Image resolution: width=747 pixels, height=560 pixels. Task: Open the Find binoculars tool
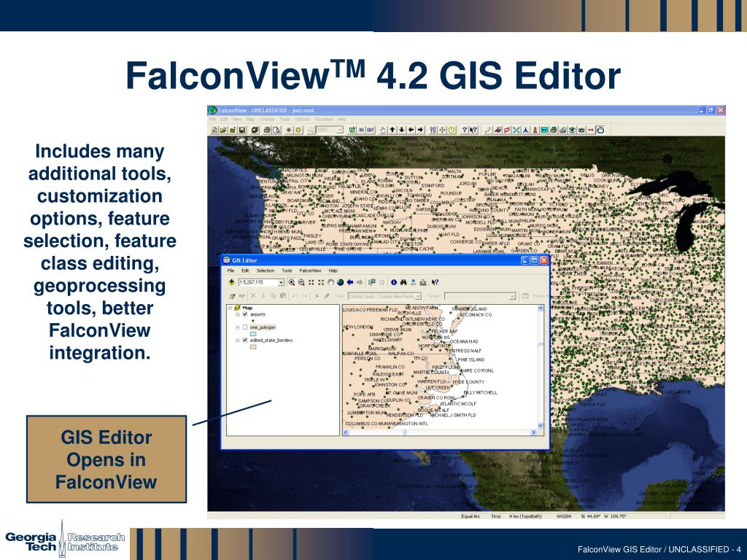[403, 282]
